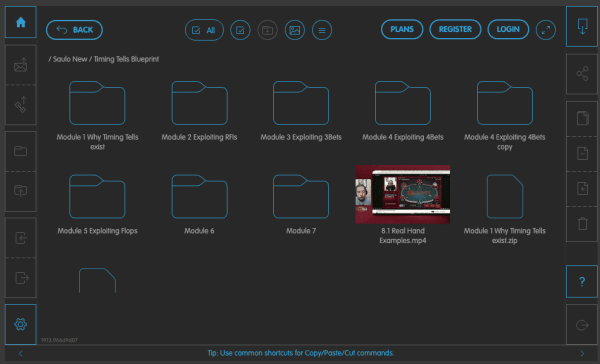The image size is (600, 364).
Task: Click the export arrow icon in left sidebar
Action: coord(21,277)
